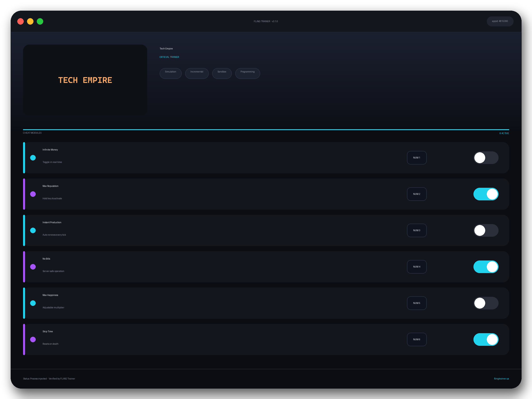
Task: Disable the Skip Time toggle
Action: pyautogui.click(x=486, y=339)
